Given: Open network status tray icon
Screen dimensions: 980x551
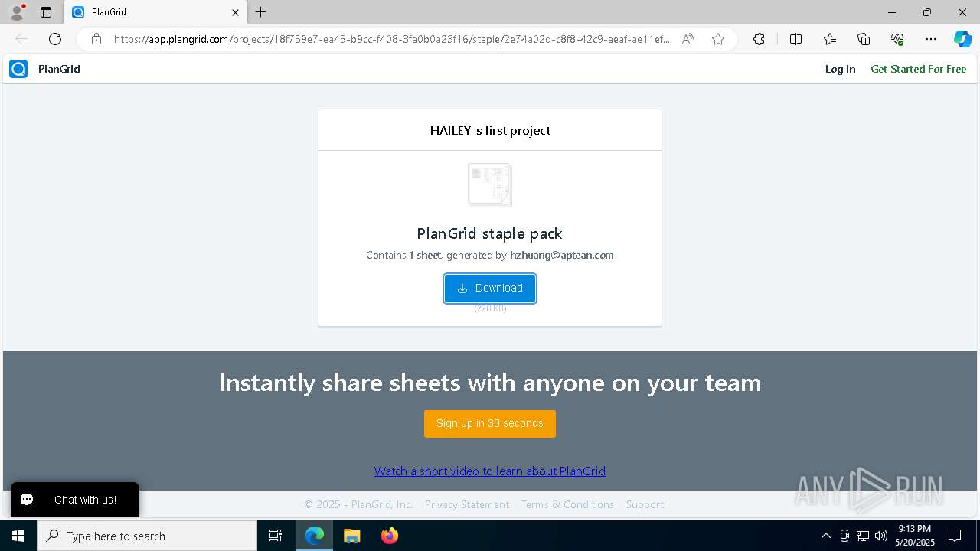Looking at the screenshot, I should pos(863,536).
